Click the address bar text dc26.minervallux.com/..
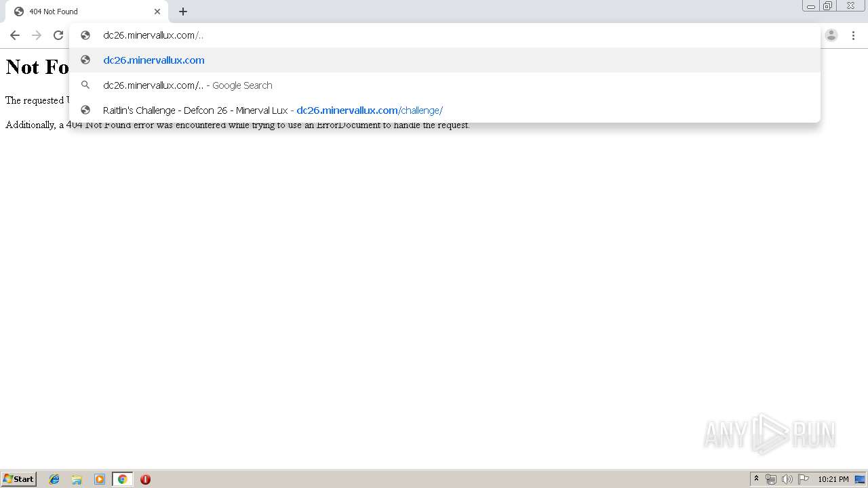Image resolution: width=868 pixels, height=488 pixels. click(x=153, y=35)
